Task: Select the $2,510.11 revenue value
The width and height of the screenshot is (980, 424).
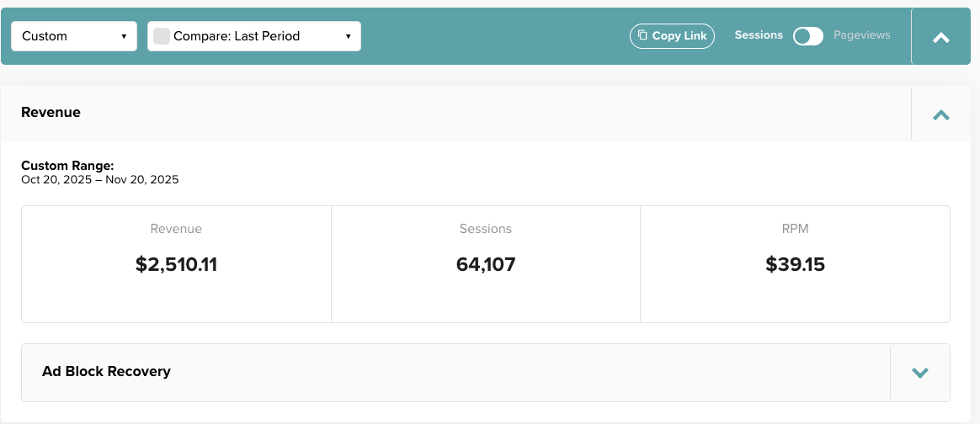Action: coord(176,264)
